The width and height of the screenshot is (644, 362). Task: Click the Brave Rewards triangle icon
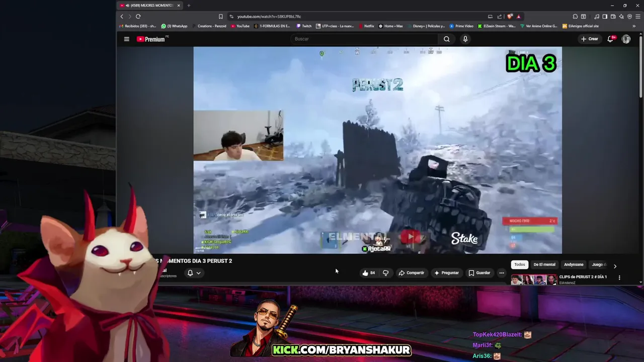[518, 17]
